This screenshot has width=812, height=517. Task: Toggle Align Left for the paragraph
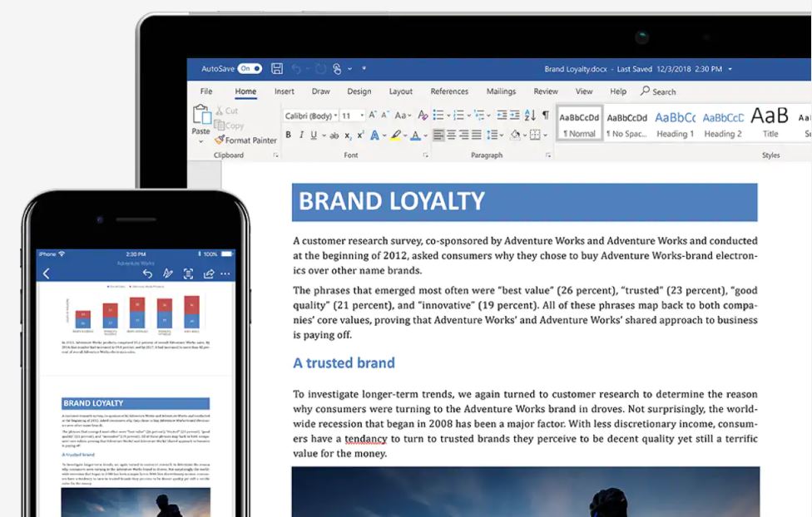[x=438, y=135]
